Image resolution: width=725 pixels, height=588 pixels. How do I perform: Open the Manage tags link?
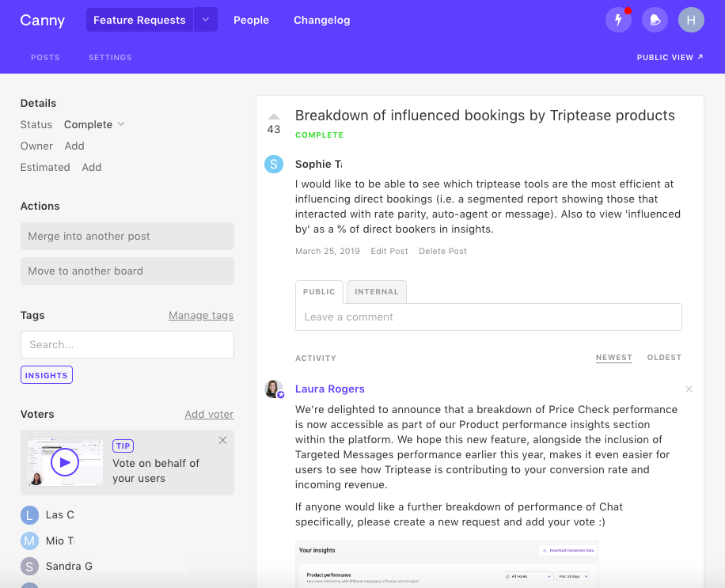pos(201,315)
